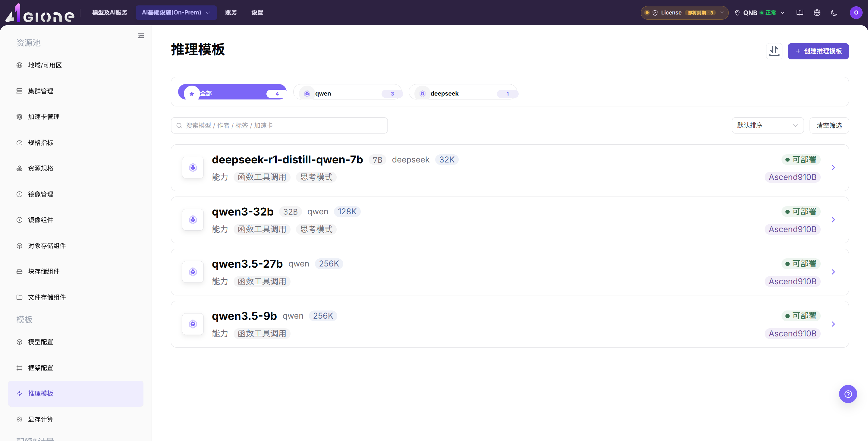Click qwen3.5-9b model icon
Screen dimensions: 868x441
(193, 324)
